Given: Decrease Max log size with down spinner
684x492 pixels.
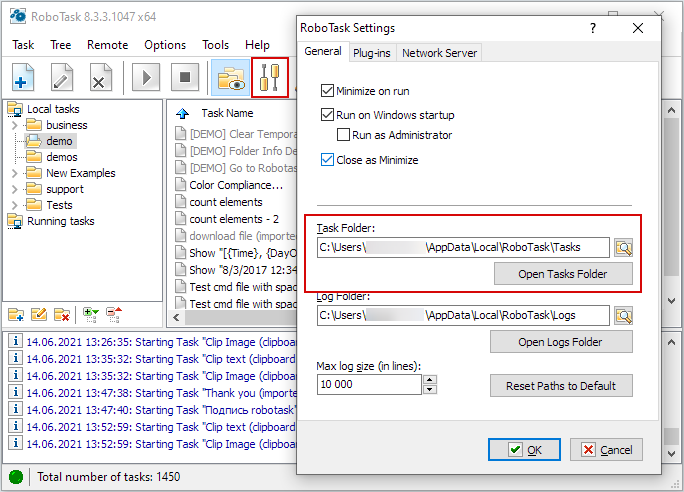Looking at the screenshot, I should coord(430,390).
